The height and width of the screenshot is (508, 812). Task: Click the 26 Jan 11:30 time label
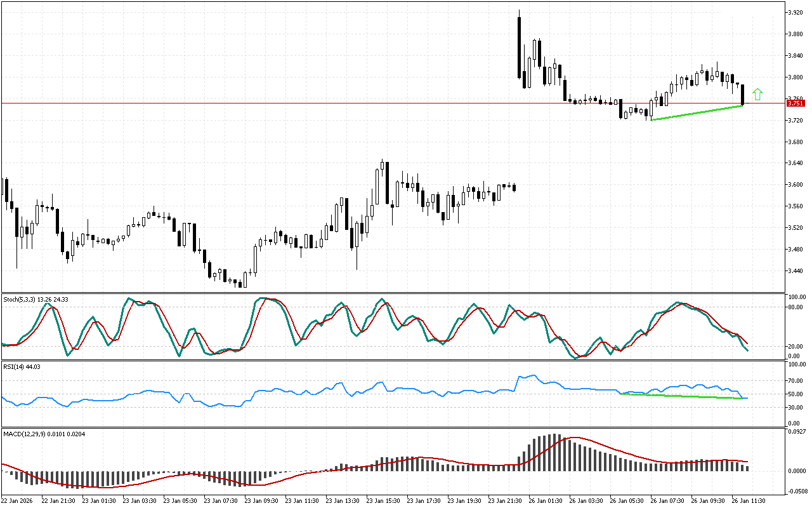(x=749, y=501)
